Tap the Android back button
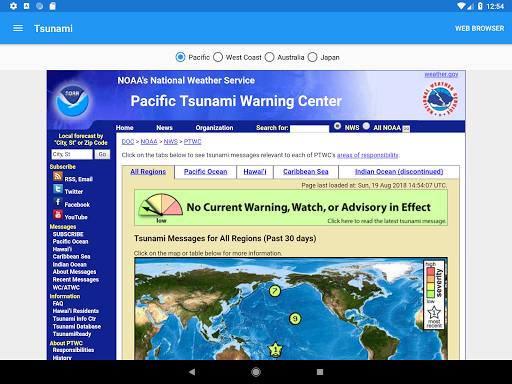Viewport: 512px width, 384px height. (x=192, y=372)
